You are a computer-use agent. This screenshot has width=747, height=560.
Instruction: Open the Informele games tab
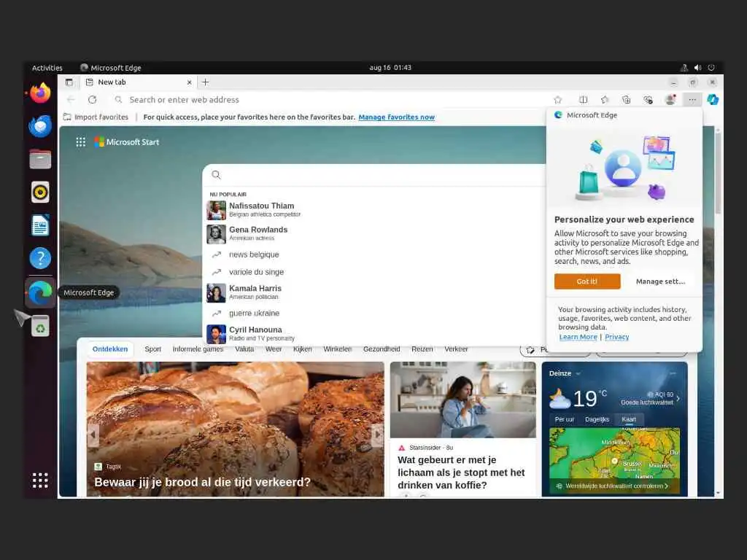point(198,349)
